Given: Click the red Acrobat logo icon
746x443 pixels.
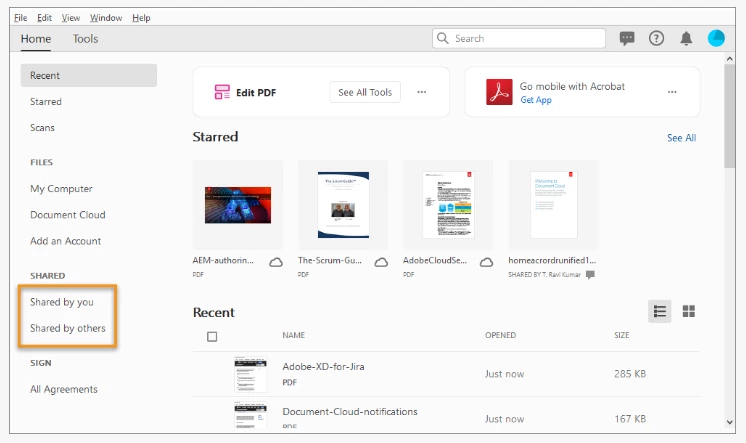Looking at the screenshot, I should pos(499,92).
